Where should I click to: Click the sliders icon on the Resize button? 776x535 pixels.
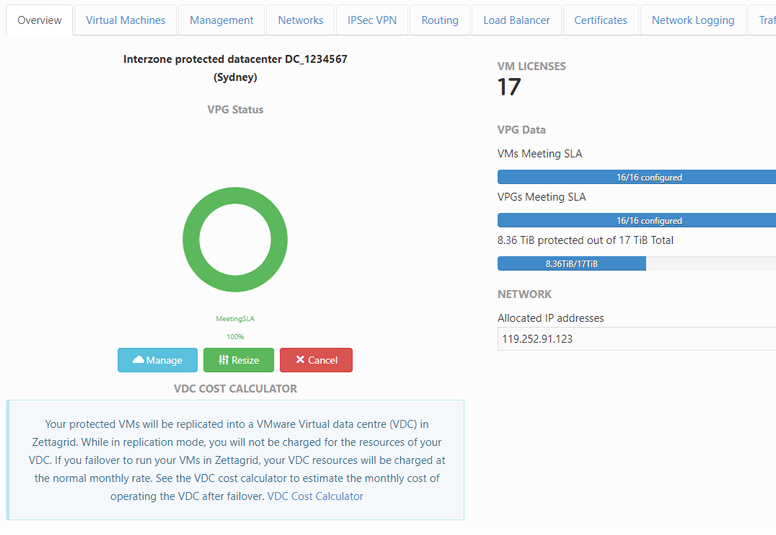(x=223, y=360)
